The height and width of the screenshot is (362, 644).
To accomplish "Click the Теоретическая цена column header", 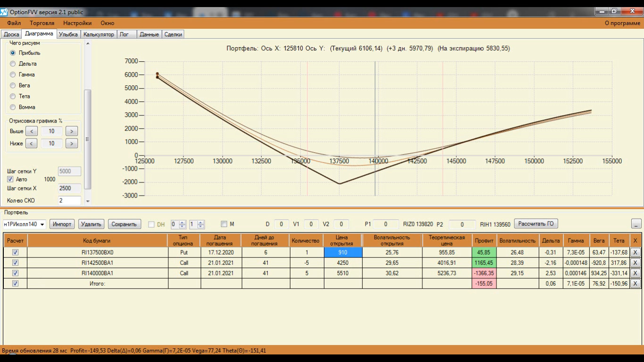I will pyautogui.click(x=447, y=240).
